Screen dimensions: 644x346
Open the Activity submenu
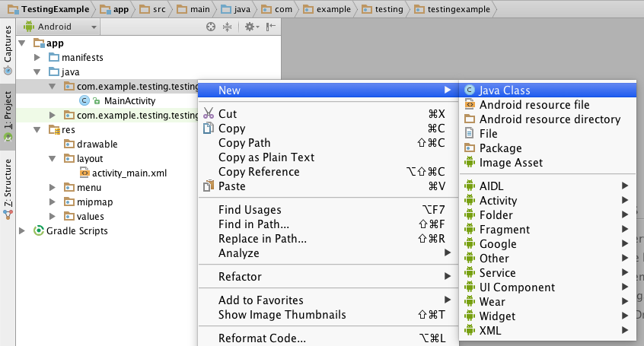click(x=498, y=201)
